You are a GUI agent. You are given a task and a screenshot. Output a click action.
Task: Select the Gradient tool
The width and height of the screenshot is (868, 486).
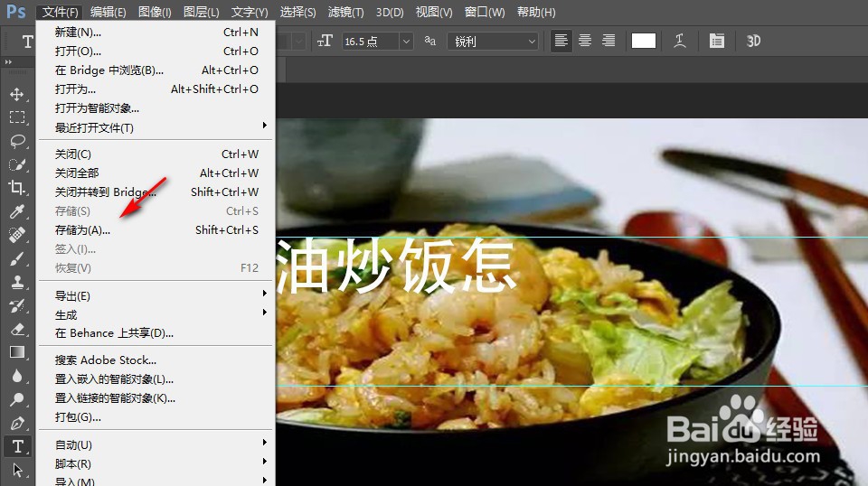pyautogui.click(x=17, y=352)
